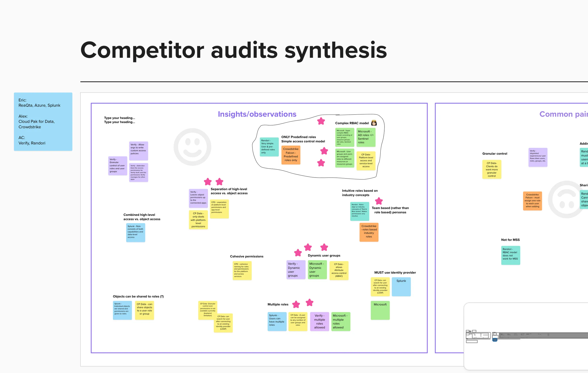The image size is (588, 373).
Task: Click the Complex RBAC model heading
Action: click(x=352, y=123)
